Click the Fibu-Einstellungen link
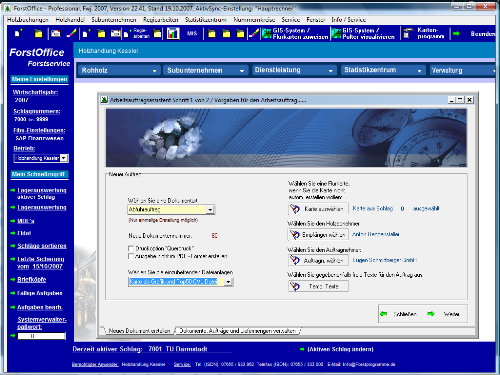The width and height of the screenshot is (500, 375). point(39,130)
